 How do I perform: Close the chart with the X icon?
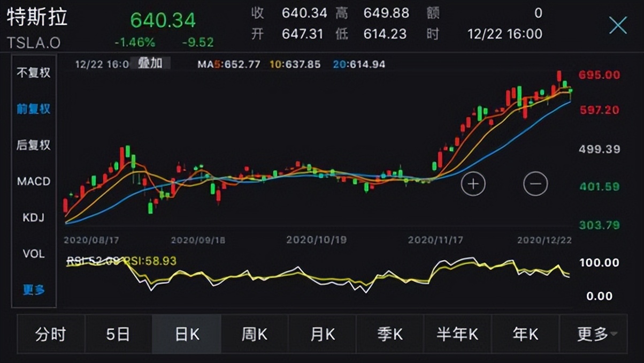pos(618,25)
